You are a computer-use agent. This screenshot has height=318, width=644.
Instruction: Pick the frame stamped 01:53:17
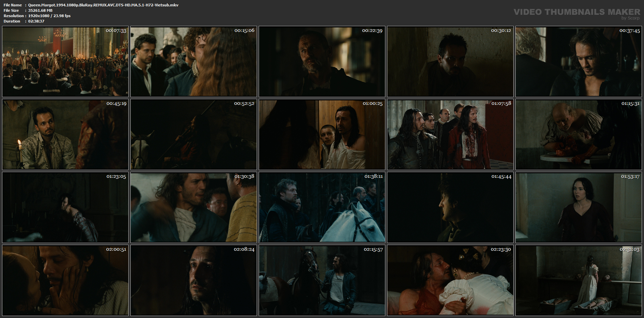pyautogui.click(x=578, y=207)
